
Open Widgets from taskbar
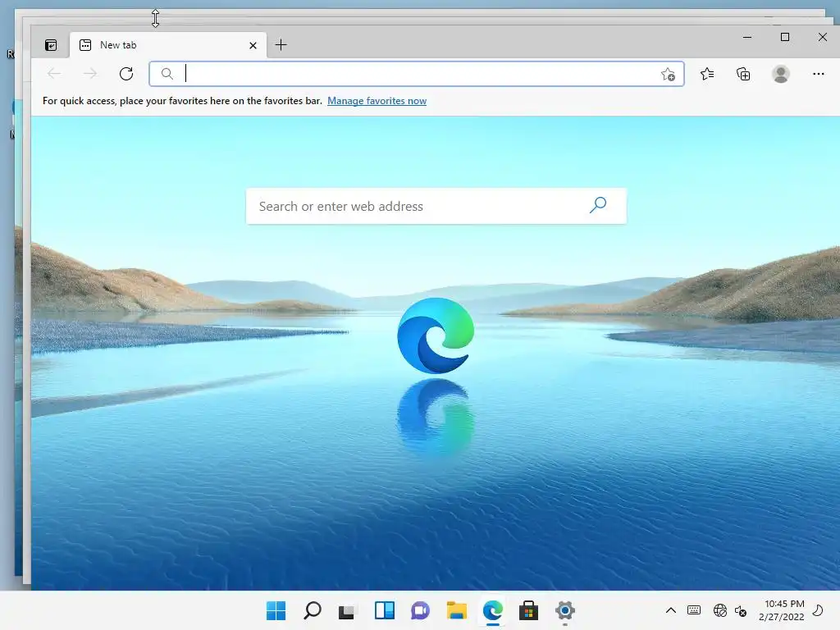coord(384,610)
